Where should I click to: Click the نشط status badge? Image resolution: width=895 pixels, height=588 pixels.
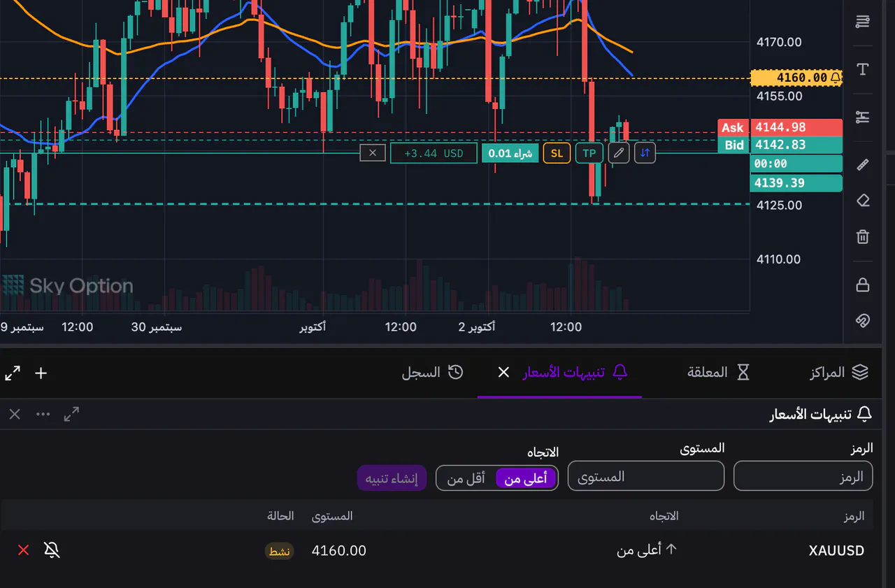click(280, 551)
